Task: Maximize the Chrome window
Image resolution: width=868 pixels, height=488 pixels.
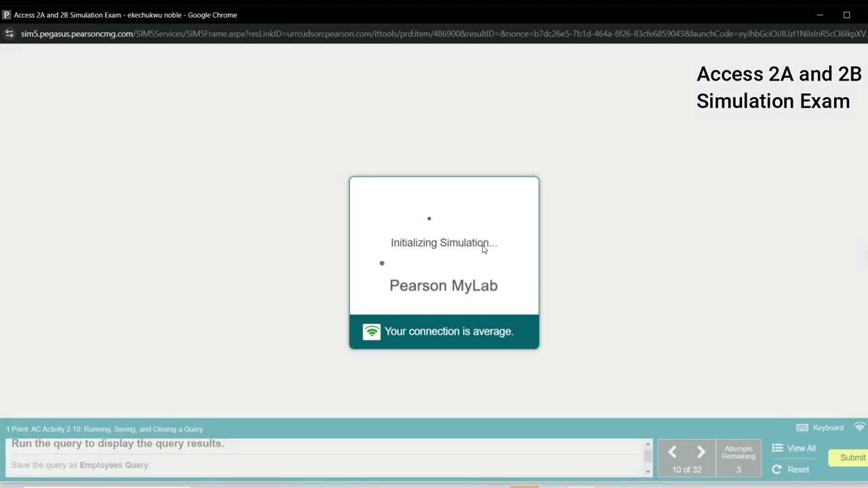Action: 846,15
